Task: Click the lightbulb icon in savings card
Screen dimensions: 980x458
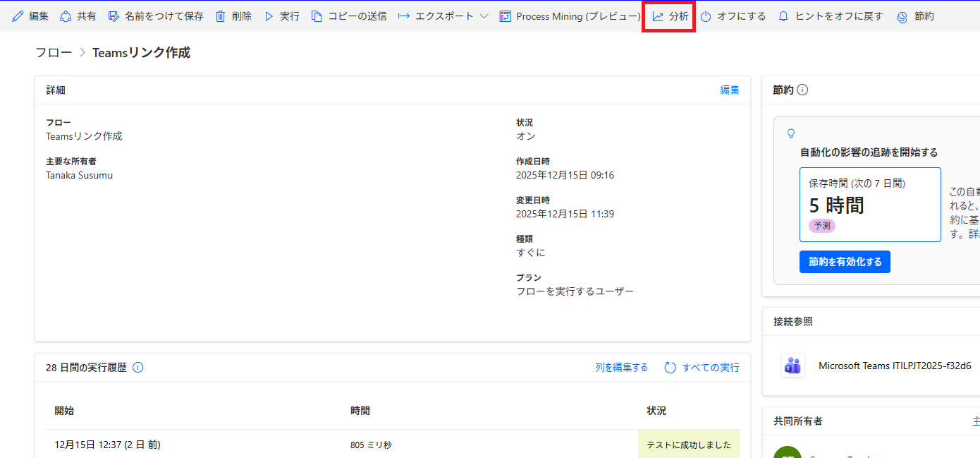Action: [x=791, y=133]
